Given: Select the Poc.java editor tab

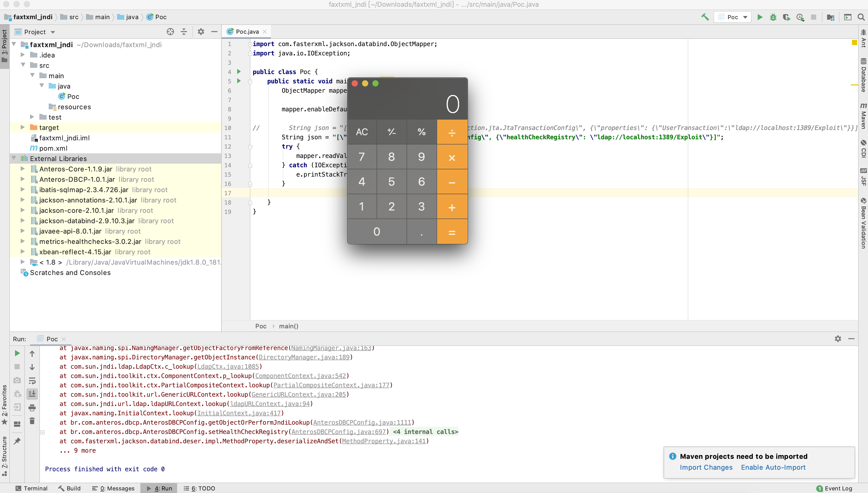Looking at the screenshot, I should tap(247, 32).
